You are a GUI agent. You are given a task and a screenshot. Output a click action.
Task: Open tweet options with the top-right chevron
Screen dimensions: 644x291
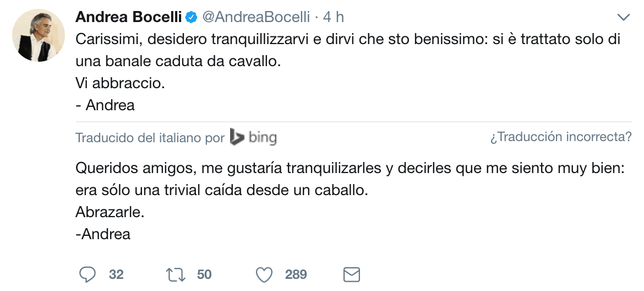623,18
